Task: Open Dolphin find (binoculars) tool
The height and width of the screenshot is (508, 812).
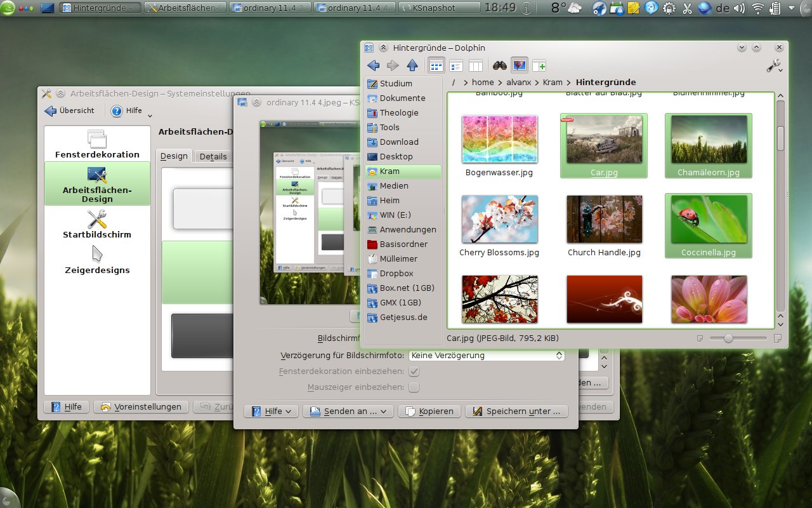Action: click(499, 65)
